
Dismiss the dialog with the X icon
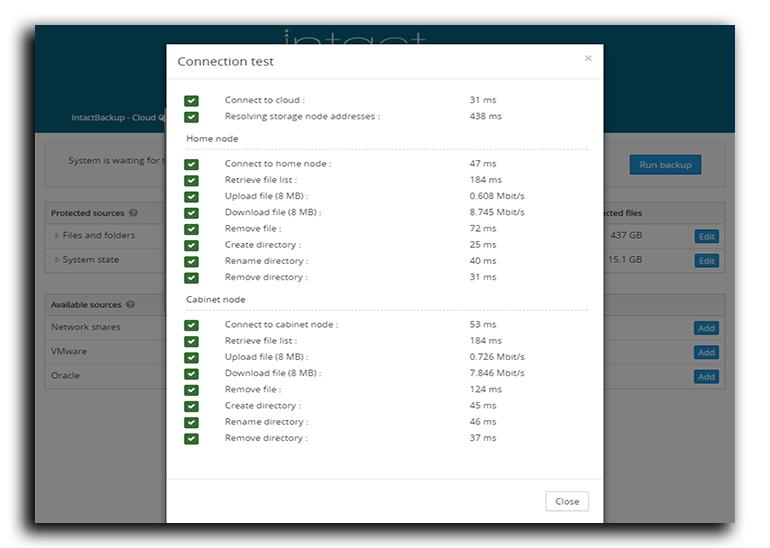(588, 59)
